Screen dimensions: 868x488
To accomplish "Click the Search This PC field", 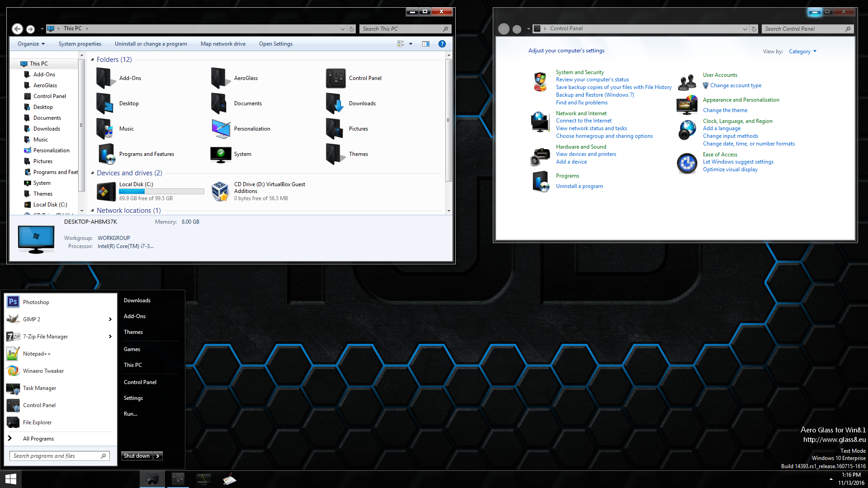I will pyautogui.click(x=405, y=29).
